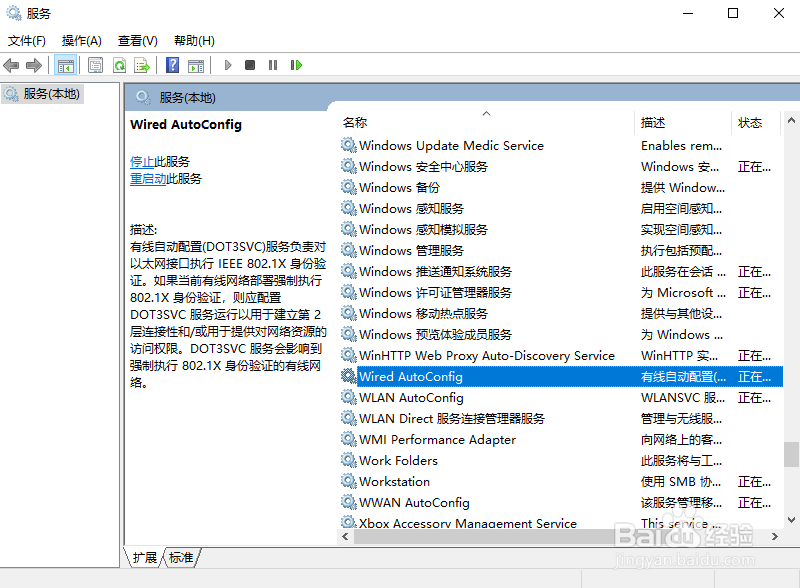Refresh the service list via refresh icon

click(x=119, y=64)
